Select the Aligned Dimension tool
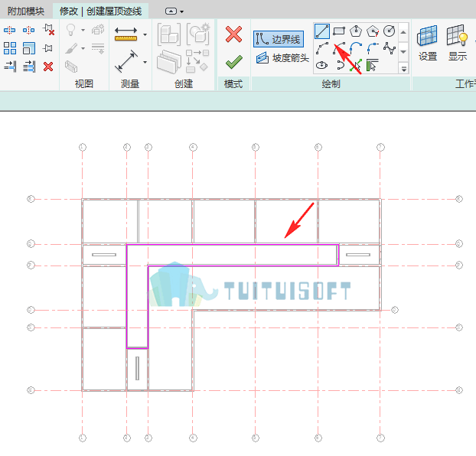 point(126,61)
